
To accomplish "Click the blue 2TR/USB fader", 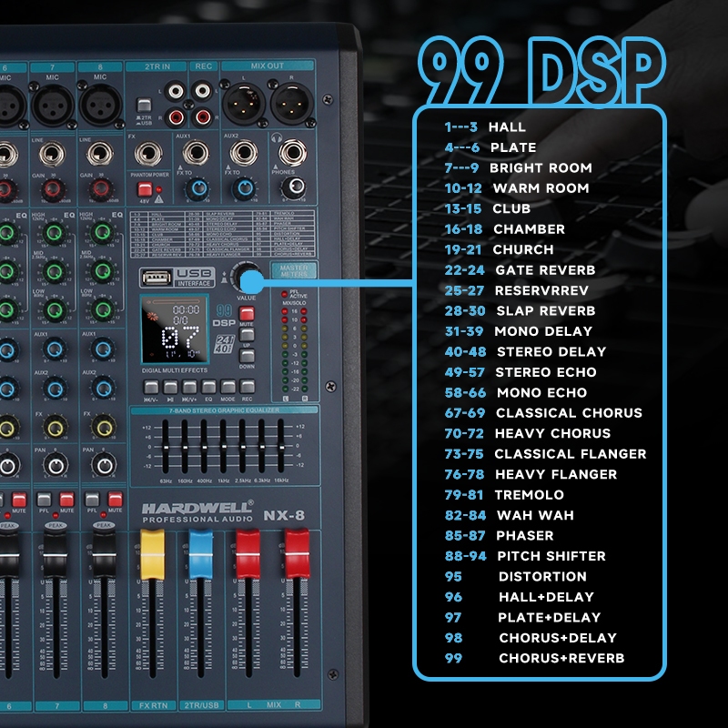I will (x=200, y=548).
